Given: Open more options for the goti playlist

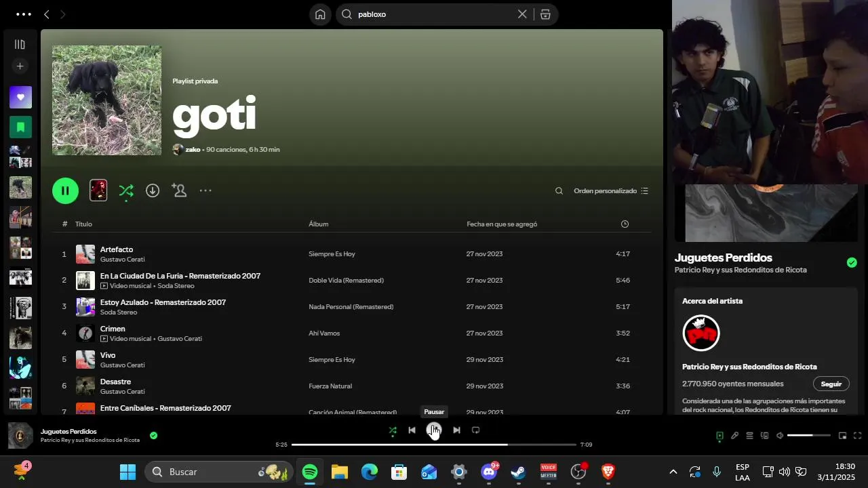Looking at the screenshot, I should tap(205, 191).
